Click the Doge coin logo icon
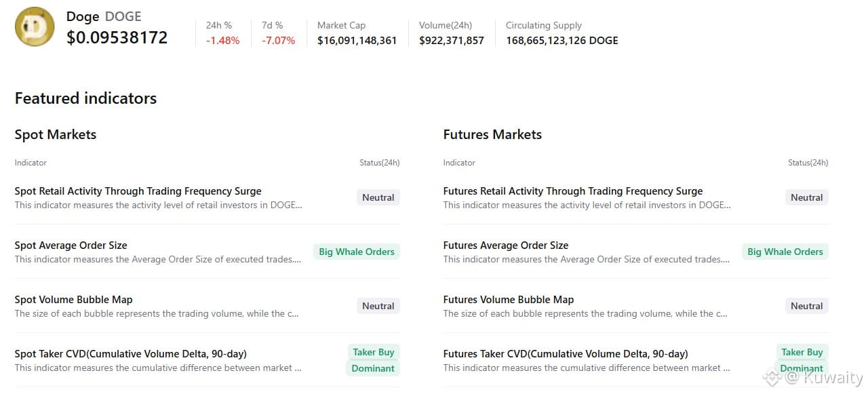The width and height of the screenshot is (868, 394). [x=35, y=27]
